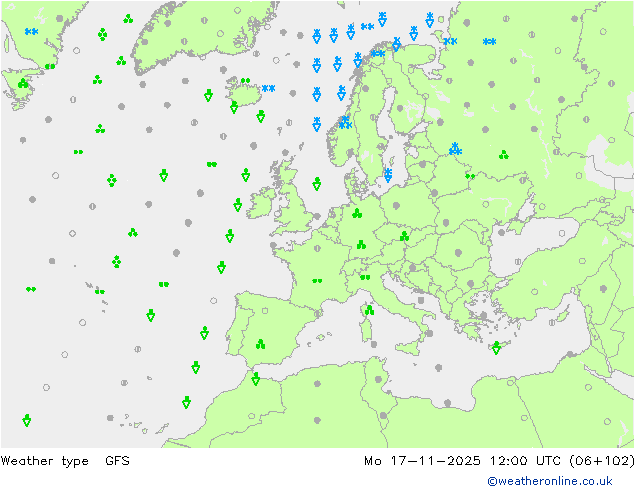Image resolution: width=634 pixels, height=490 pixels.
Task: Click the blue snow symbol over Baffin Island
Action: coord(32,32)
